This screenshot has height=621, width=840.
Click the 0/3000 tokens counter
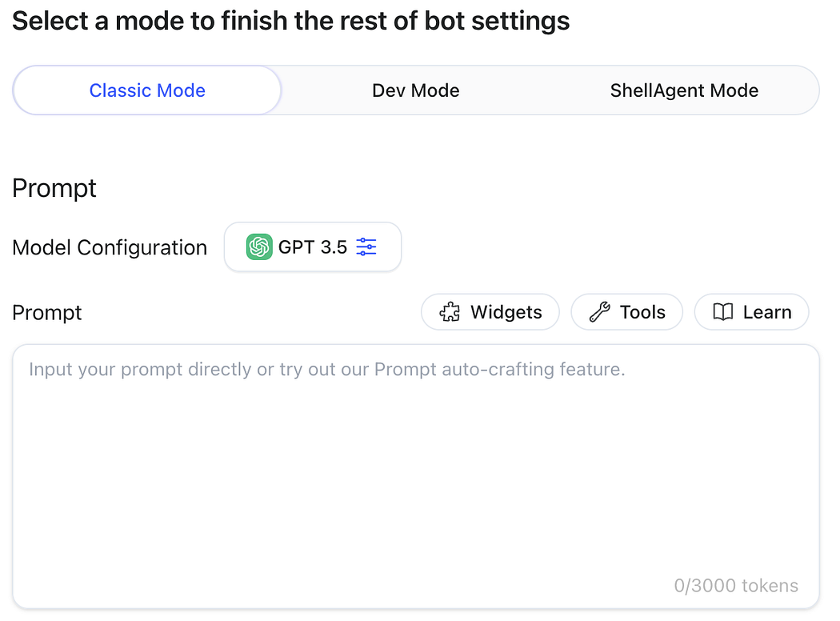pyautogui.click(x=736, y=586)
